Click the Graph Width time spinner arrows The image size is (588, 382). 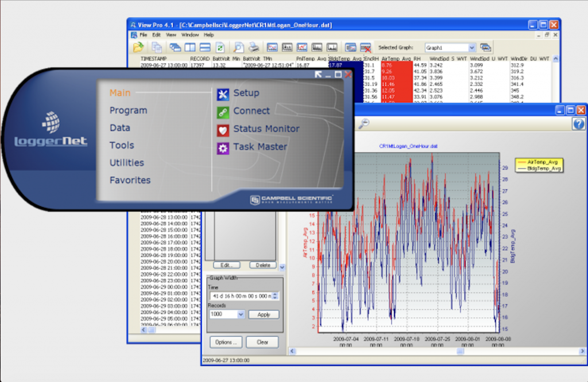pyautogui.click(x=275, y=296)
